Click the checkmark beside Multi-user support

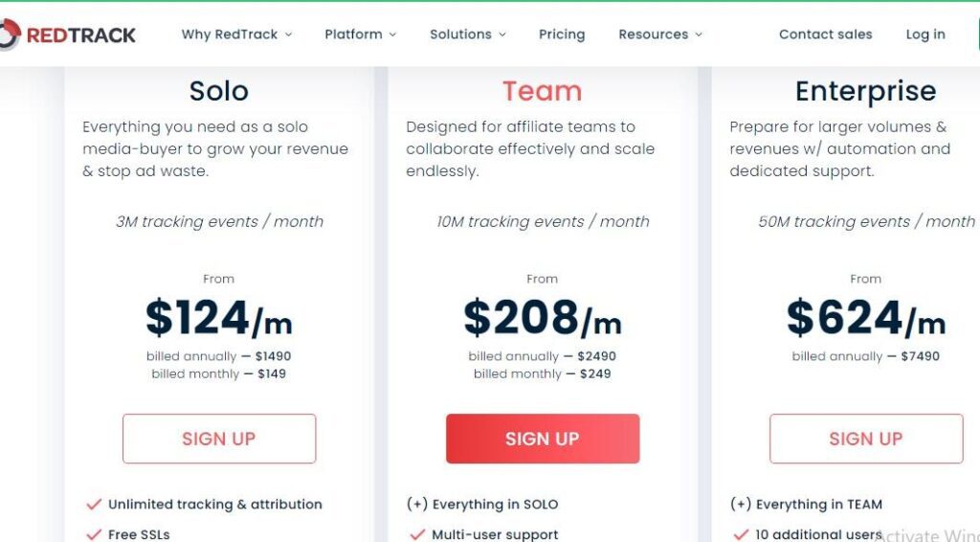(417, 534)
